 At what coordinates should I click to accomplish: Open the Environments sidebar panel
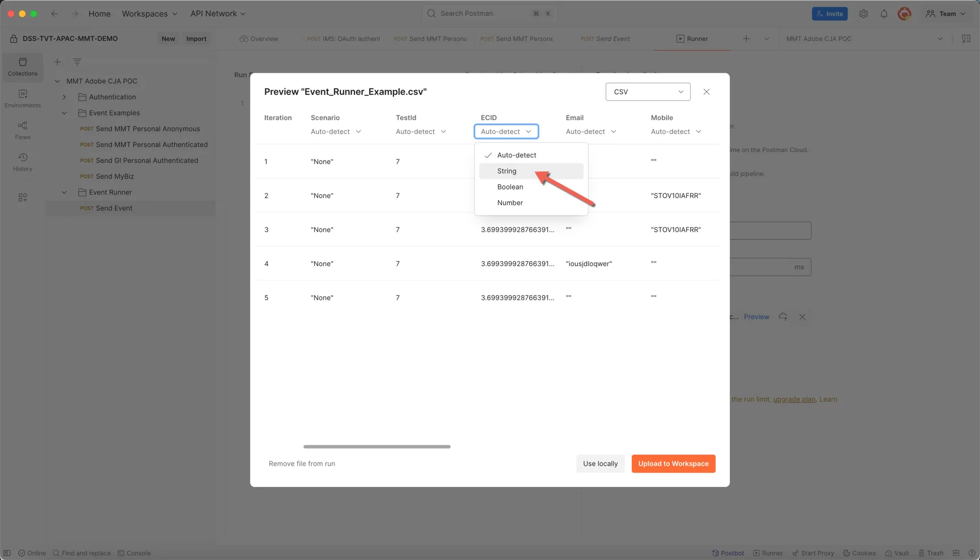pos(23,99)
